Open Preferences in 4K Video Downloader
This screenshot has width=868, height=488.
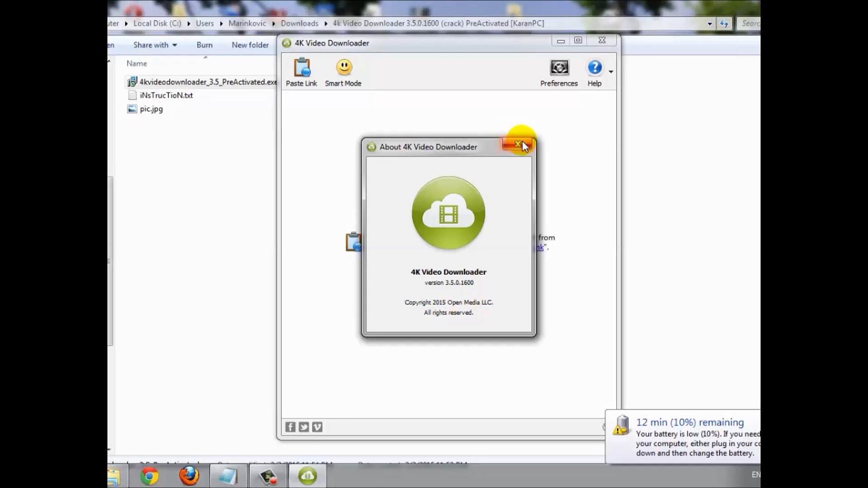[x=559, y=72]
